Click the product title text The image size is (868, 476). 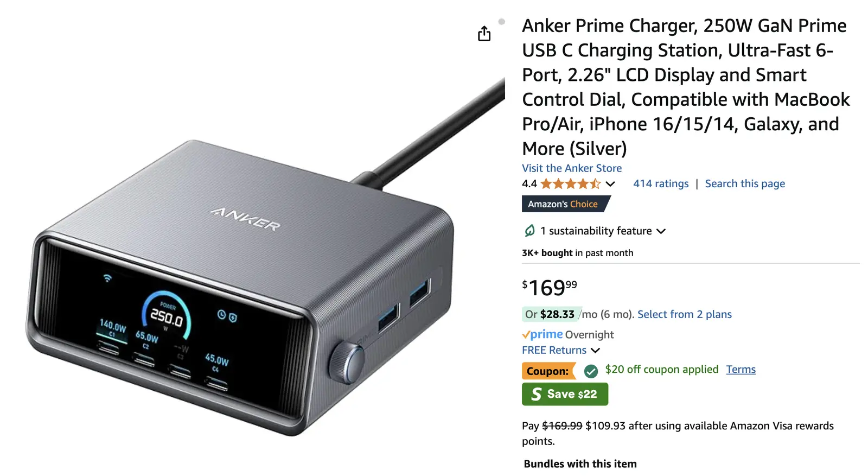pyautogui.click(x=686, y=87)
